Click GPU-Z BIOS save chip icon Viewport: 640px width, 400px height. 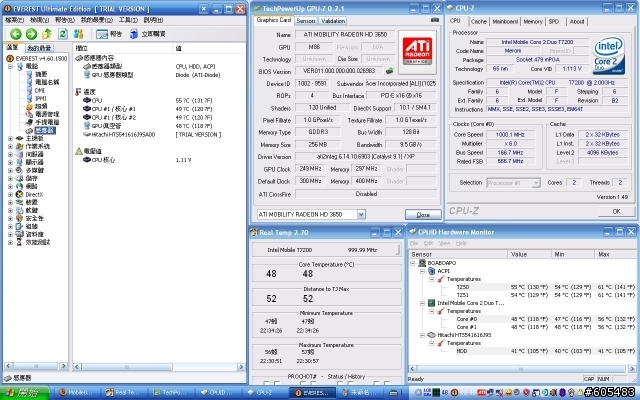point(389,71)
